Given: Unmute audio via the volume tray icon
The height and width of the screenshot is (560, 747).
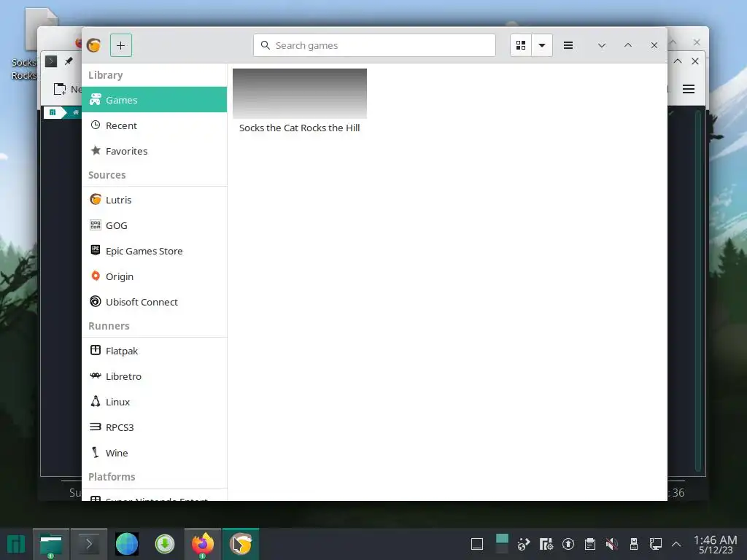Looking at the screenshot, I should tap(612, 544).
